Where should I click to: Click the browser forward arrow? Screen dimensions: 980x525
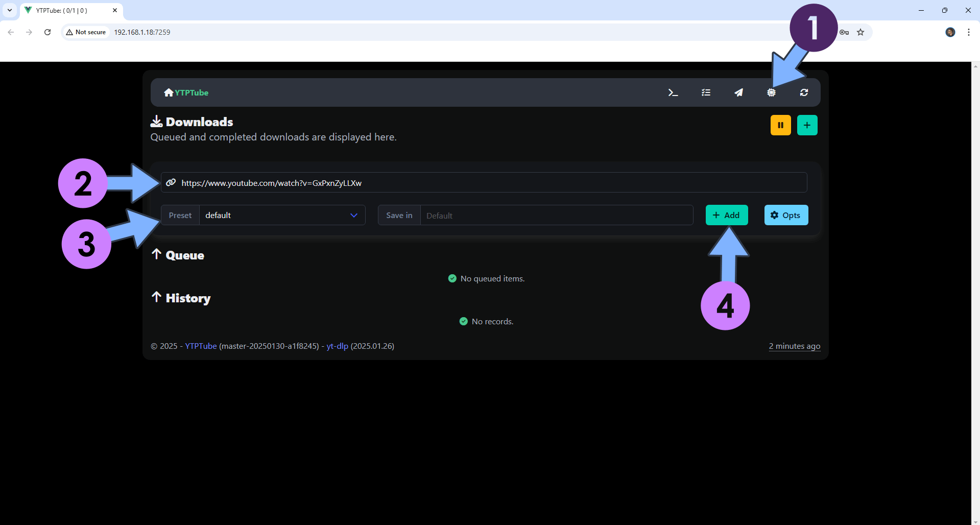(29, 32)
